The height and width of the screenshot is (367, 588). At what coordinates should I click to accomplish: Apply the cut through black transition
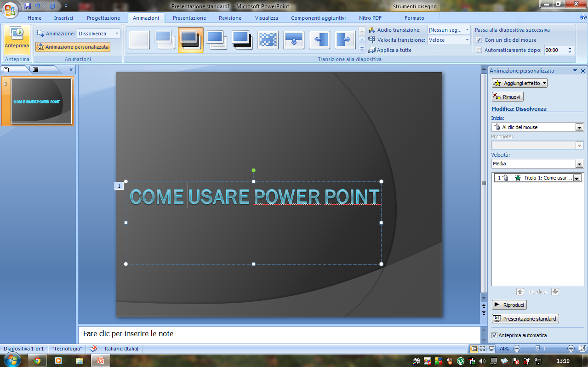pyautogui.click(x=242, y=40)
